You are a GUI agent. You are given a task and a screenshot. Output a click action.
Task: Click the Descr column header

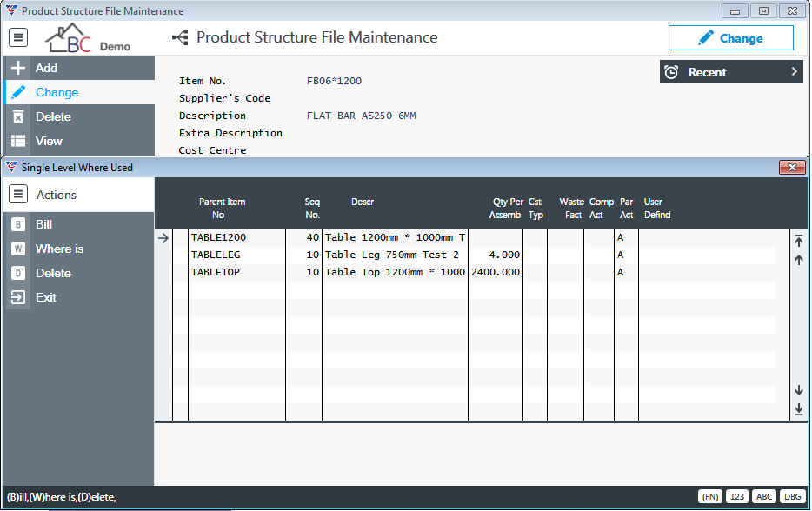[363, 202]
